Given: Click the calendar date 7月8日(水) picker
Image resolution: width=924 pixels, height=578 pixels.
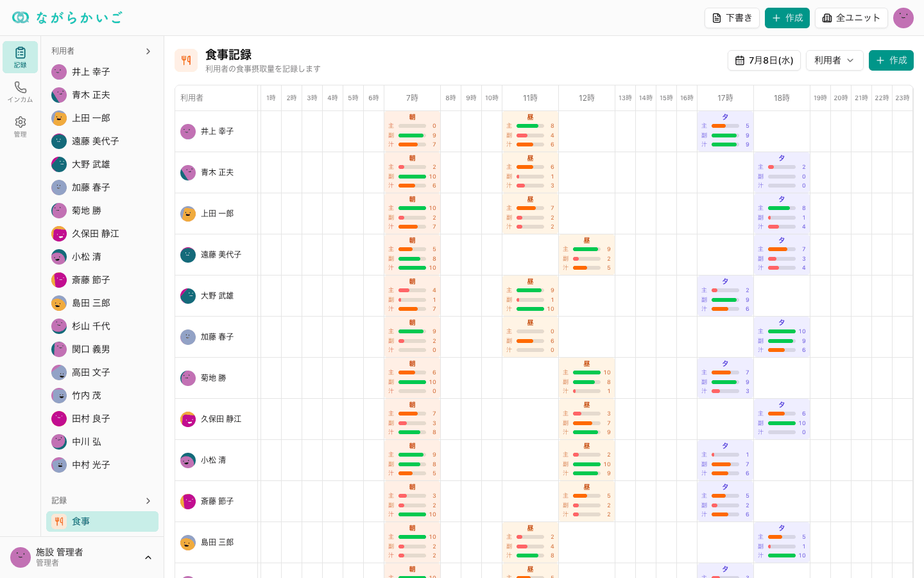Looking at the screenshot, I should [764, 60].
